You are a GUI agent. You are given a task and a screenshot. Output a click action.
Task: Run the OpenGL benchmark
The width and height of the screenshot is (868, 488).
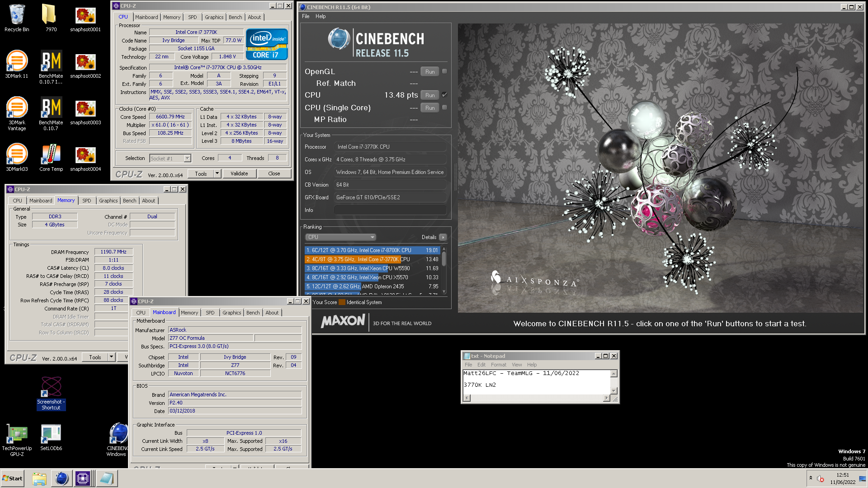[x=430, y=71]
